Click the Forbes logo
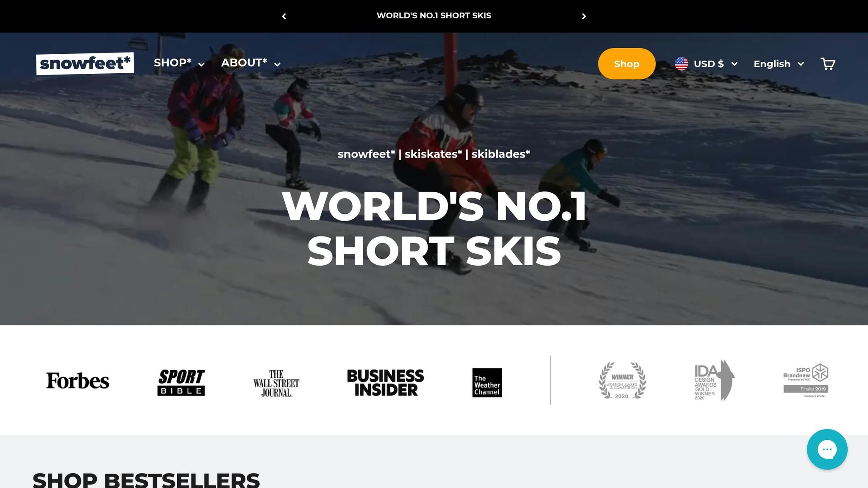868x488 pixels. (x=78, y=381)
